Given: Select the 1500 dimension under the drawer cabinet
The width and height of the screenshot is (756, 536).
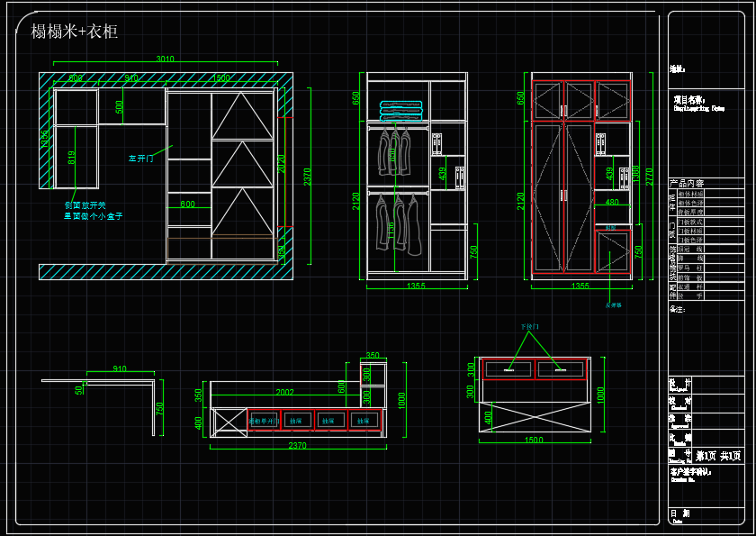Looking at the screenshot, I should click(x=534, y=441).
